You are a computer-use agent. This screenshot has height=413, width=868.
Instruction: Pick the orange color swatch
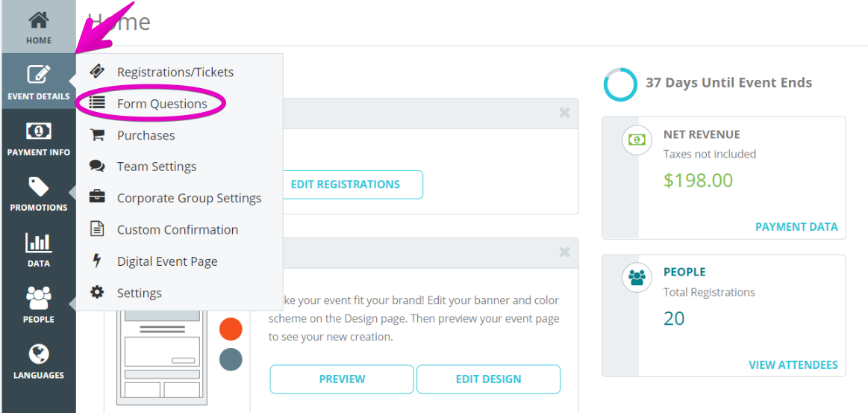pos(231,329)
